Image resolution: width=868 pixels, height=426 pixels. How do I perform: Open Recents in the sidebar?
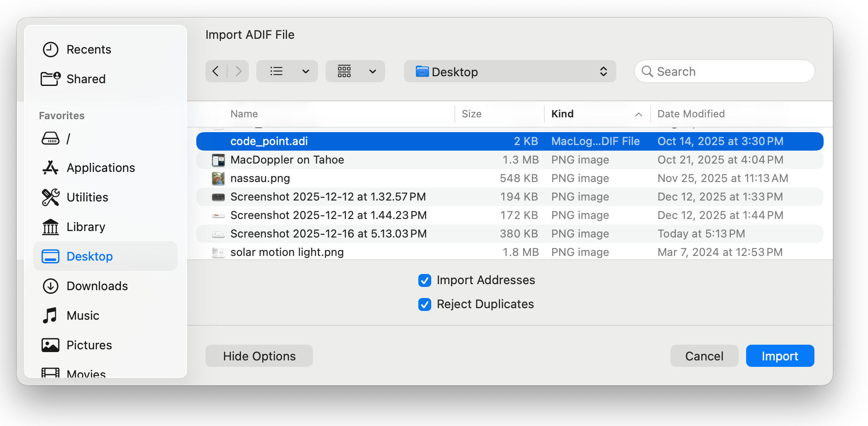click(89, 49)
